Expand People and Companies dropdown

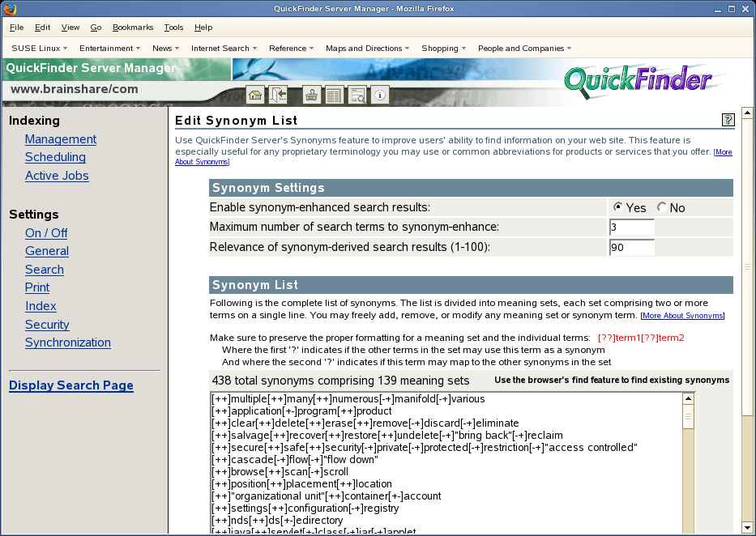pyautogui.click(x=524, y=48)
